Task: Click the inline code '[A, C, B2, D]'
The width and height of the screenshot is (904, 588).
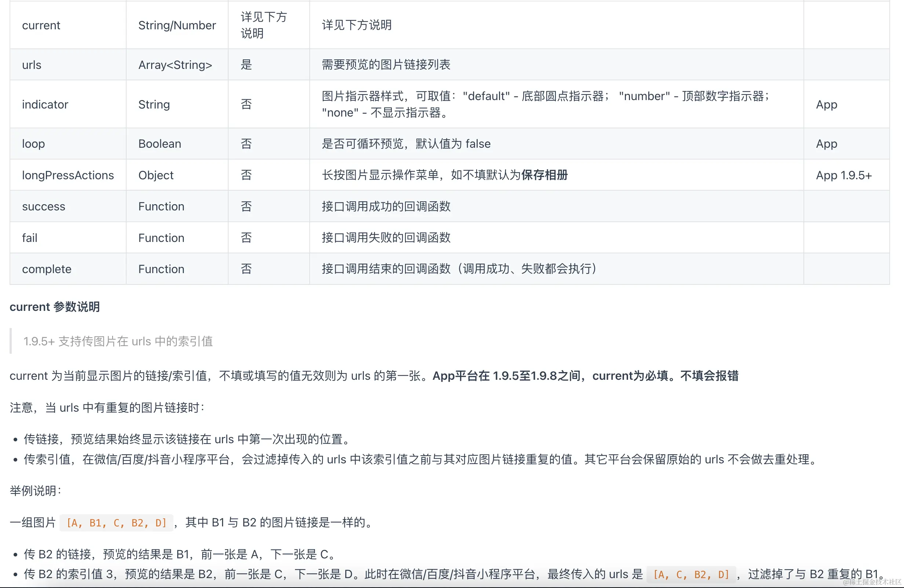Action: point(691,574)
